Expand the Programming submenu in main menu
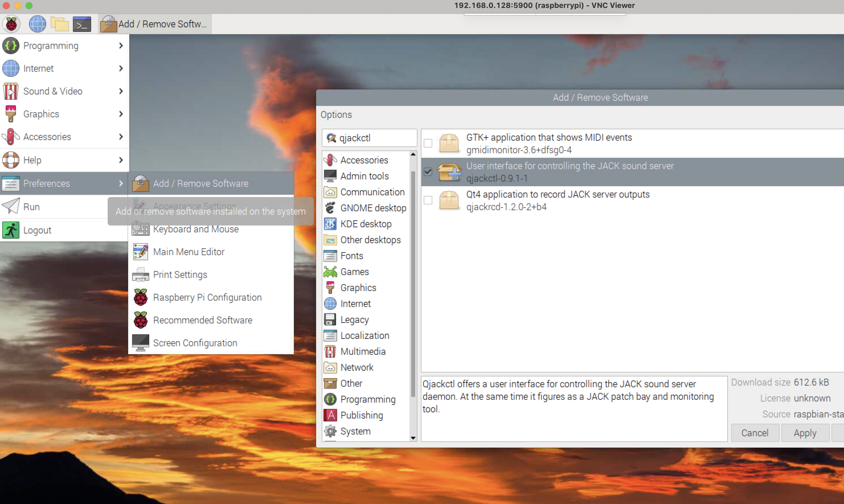 65,46
